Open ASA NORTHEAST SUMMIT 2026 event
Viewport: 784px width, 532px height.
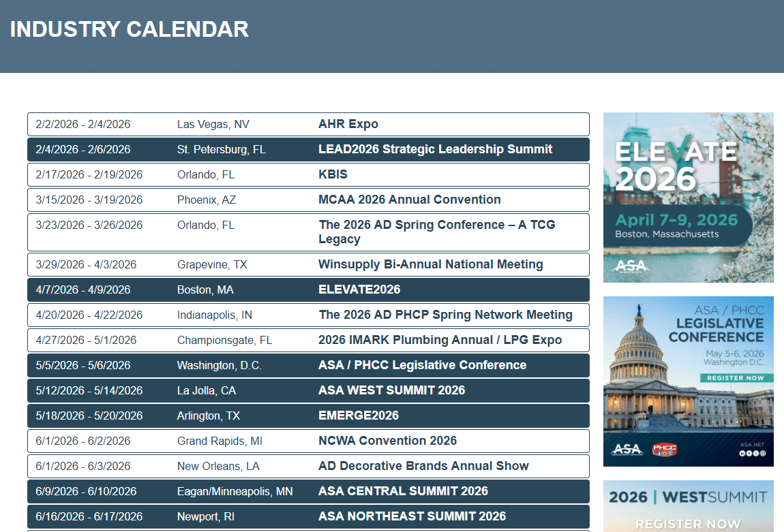click(x=412, y=516)
